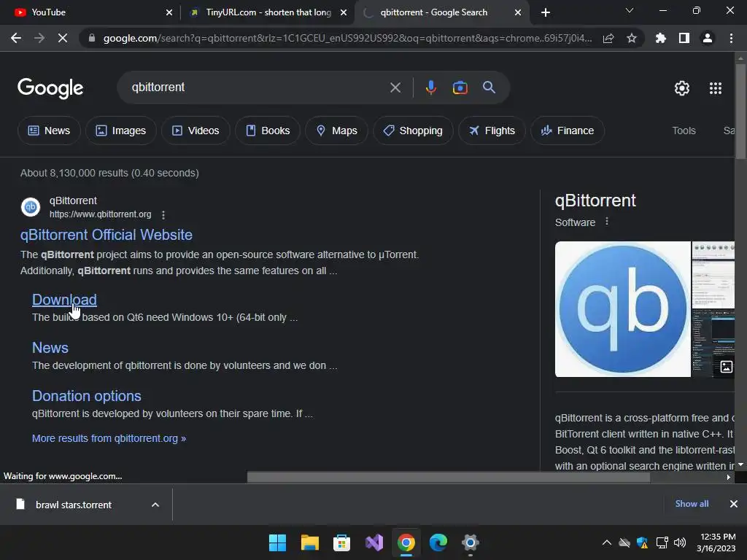Open Google quick settings gear

tap(682, 88)
